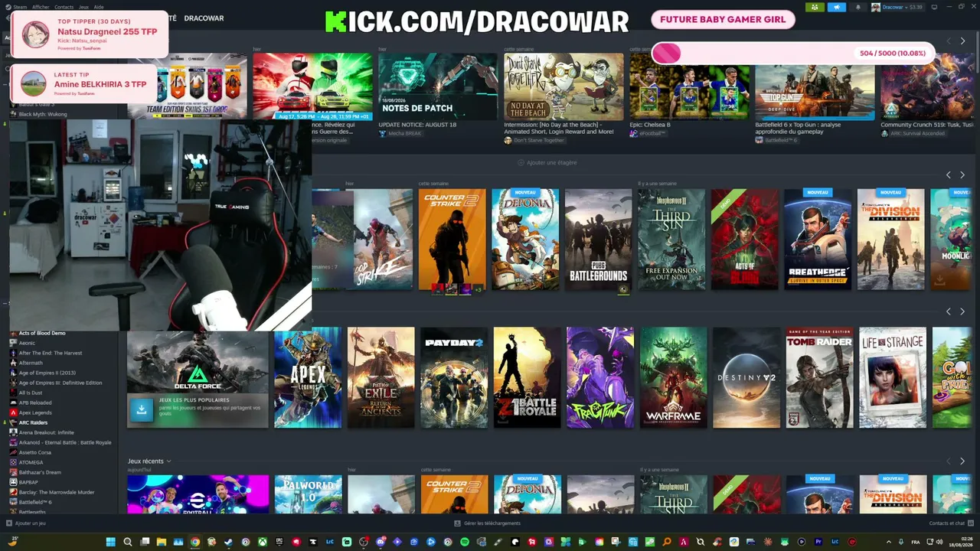Open the Destiny 2 game cover
980x551 pixels.
746,377
